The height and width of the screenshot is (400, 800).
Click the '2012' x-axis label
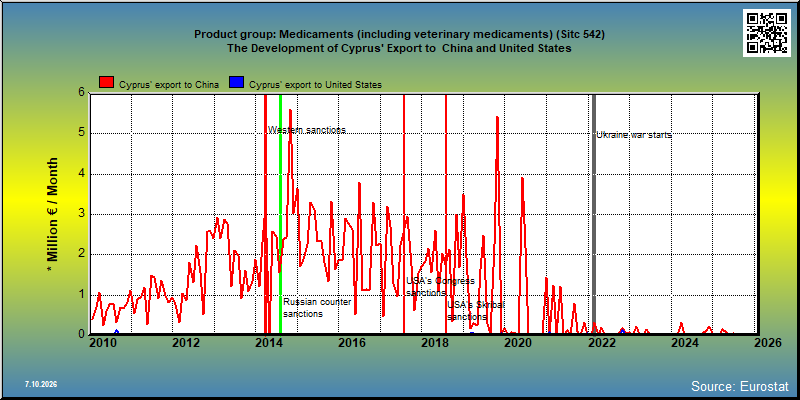pyautogui.click(x=186, y=343)
